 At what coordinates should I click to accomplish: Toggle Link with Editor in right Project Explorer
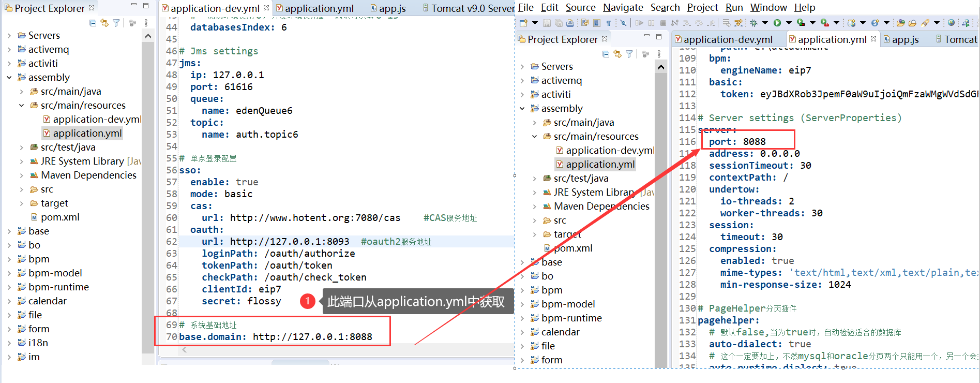pos(617,54)
